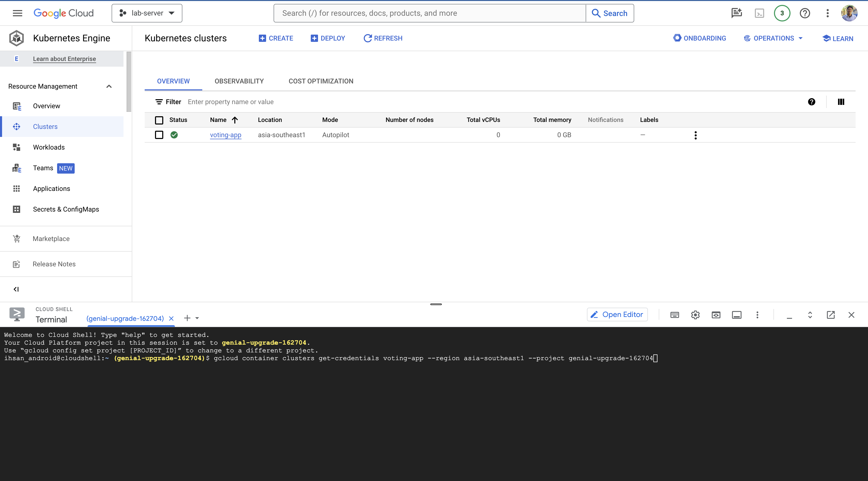Viewport: 868px width, 481px height.
Task: Click the voting-app cluster link
Action: tap(226, 135)
